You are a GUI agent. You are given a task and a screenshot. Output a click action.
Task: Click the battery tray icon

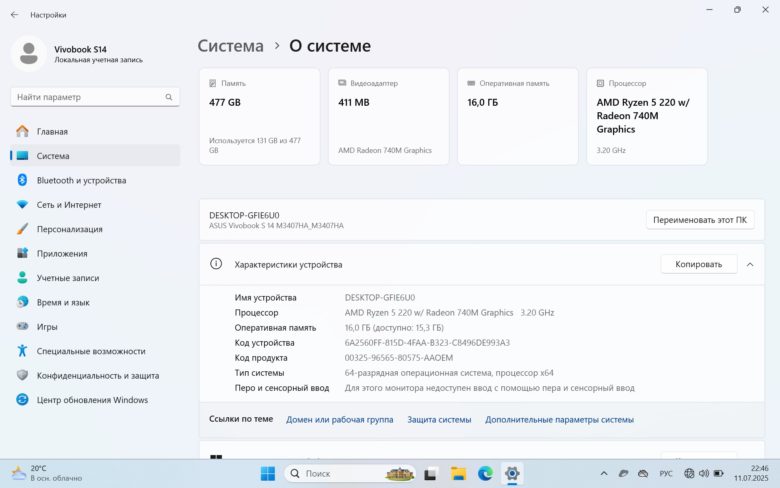[719, 474]
